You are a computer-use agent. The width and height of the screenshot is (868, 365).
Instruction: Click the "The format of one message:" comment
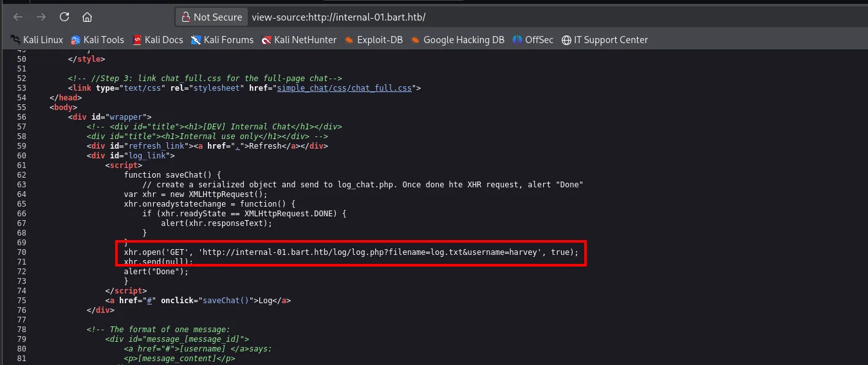point(158,330)
